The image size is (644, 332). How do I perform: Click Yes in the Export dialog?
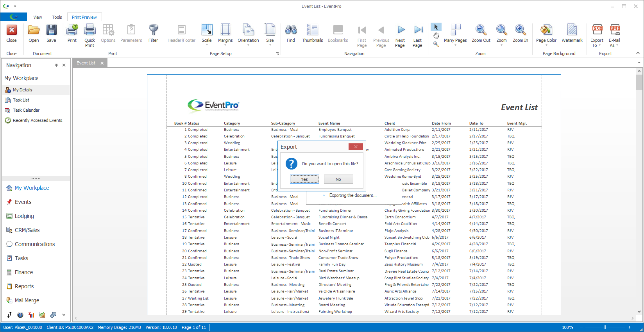[x=304, y=179]
